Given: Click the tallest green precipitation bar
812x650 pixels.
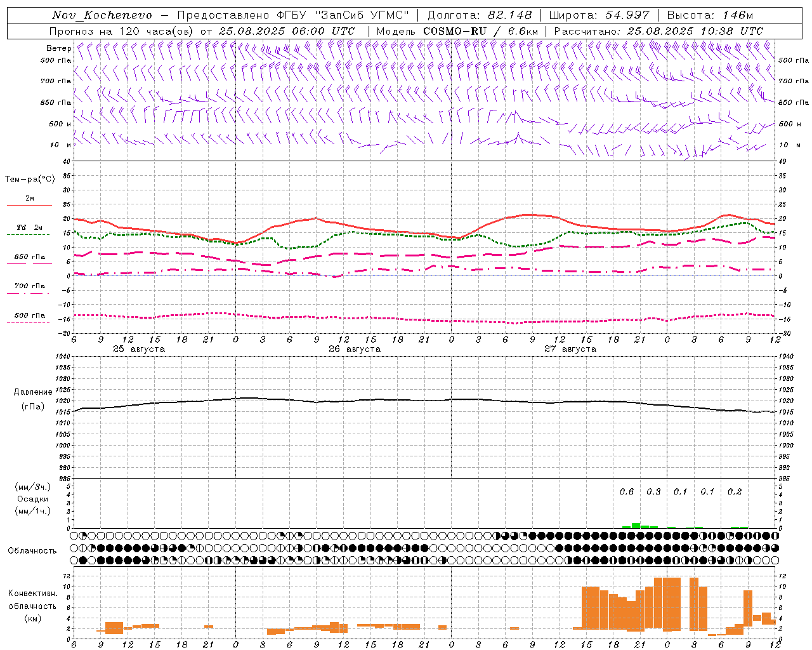Looking at the screenshot, I should (x=636, y=526).
